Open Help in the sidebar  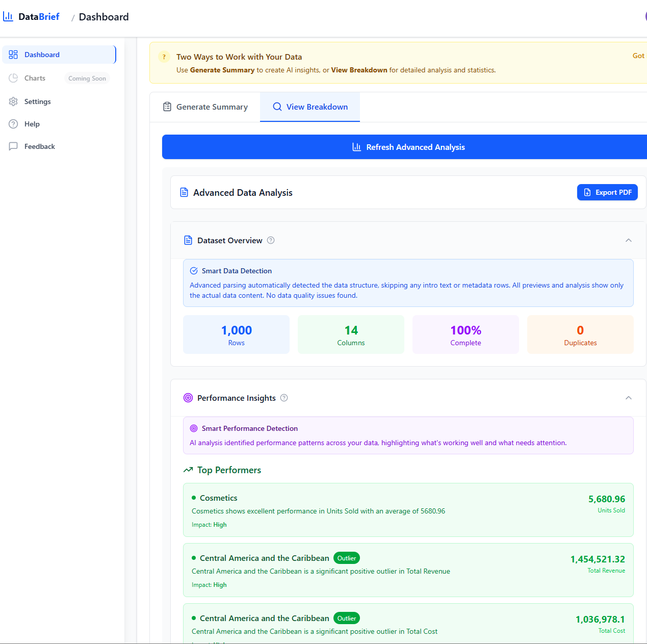[x=59, y=124]
